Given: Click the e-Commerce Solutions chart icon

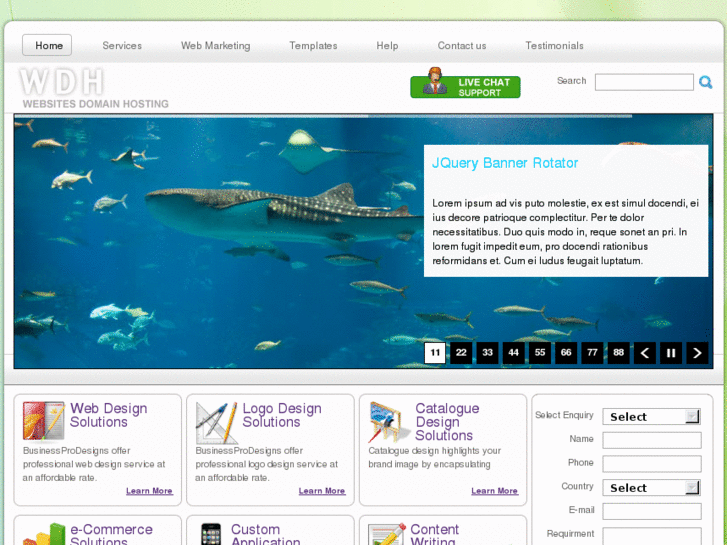Looking at the screenshot, I should 44,534.
